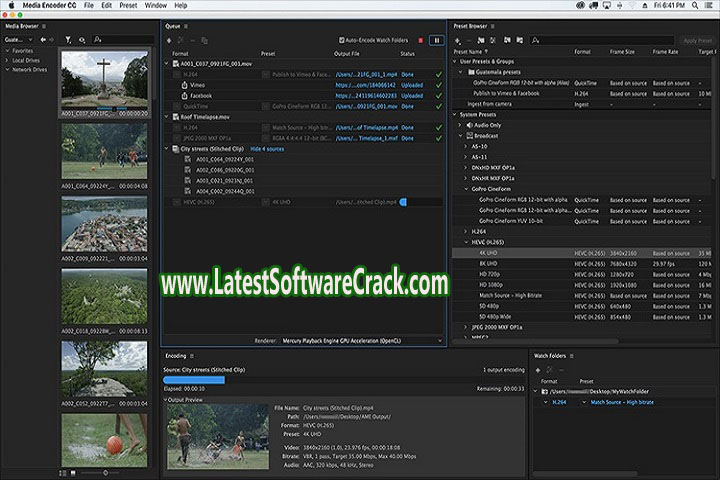Open the Preset menu
720x480 pixels.
[x=127, y=6]
